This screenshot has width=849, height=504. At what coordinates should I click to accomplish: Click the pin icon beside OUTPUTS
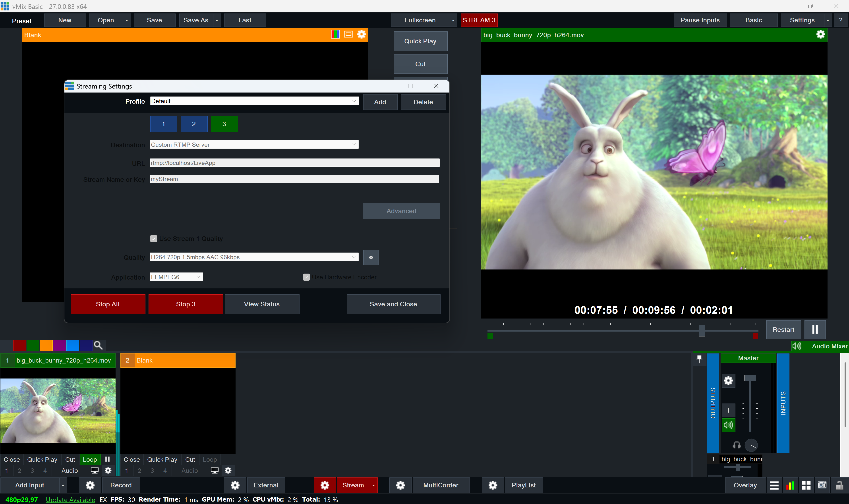coord(699,359)
